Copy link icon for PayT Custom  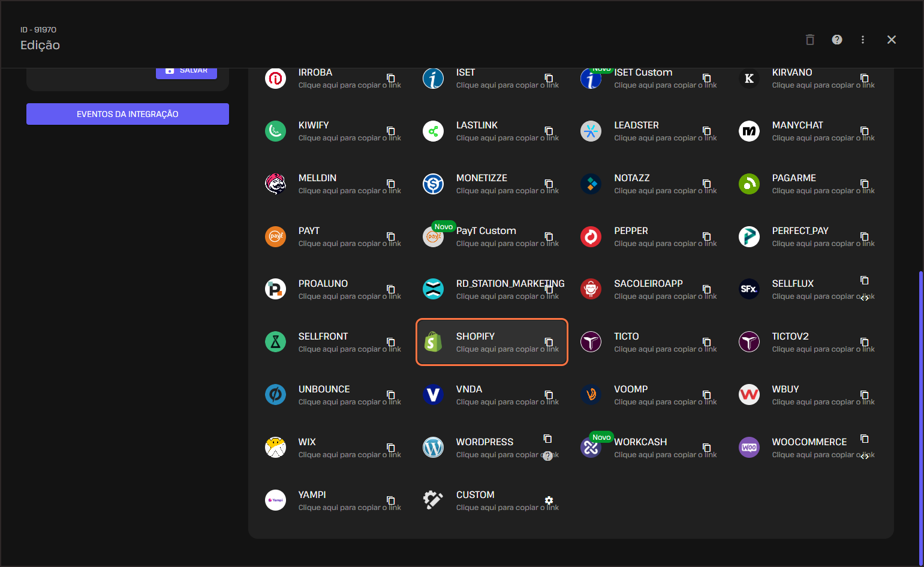(549, 236)
